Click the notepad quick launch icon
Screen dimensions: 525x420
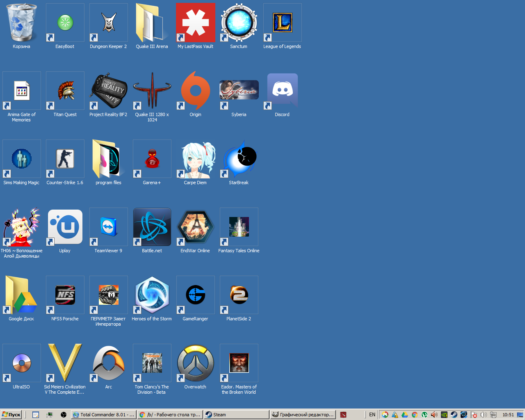(36, 415)
